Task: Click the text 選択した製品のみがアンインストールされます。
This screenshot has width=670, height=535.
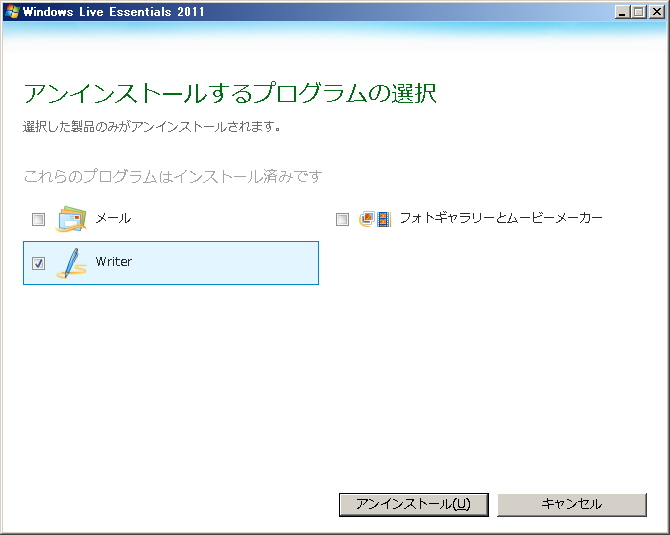Action: coord(152,127)
